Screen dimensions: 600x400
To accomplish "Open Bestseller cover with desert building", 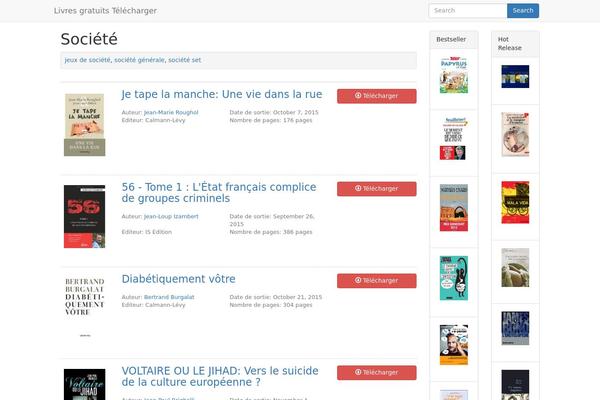I will coord(454,208).
